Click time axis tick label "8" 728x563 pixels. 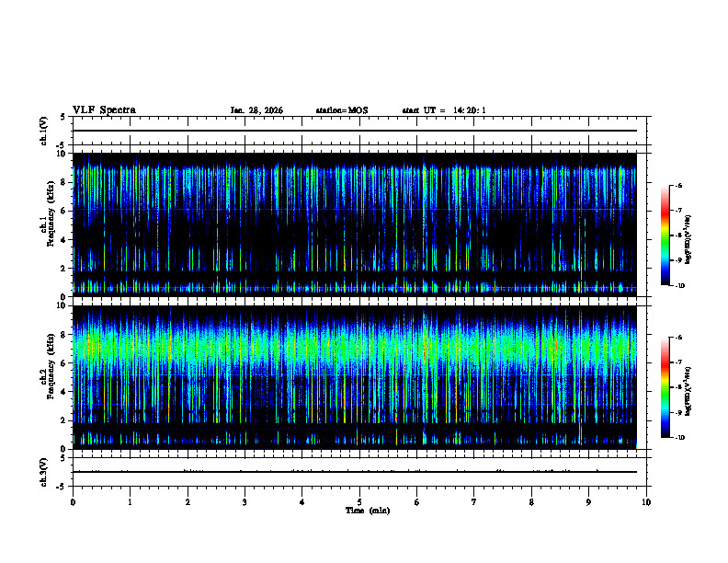[531, 502]
